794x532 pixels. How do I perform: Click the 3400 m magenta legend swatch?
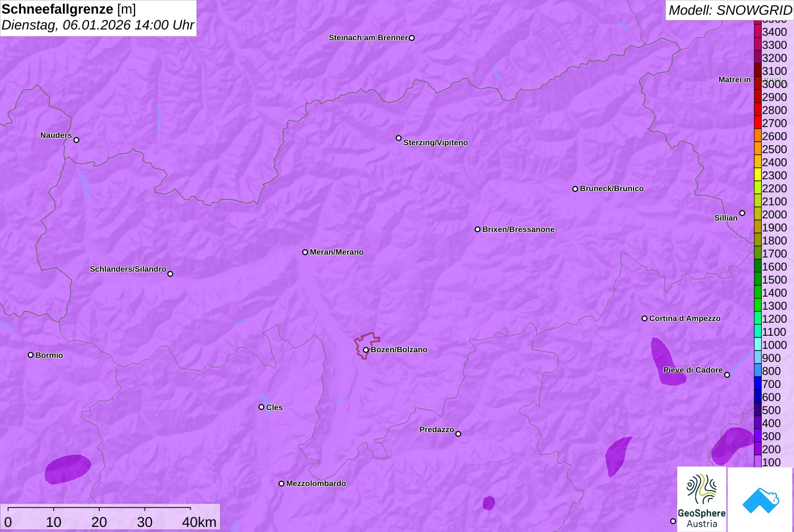[758, 31]
